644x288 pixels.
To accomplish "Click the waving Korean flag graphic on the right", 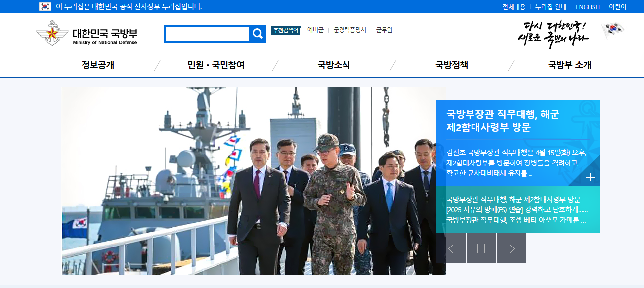I will pos(612,33).
